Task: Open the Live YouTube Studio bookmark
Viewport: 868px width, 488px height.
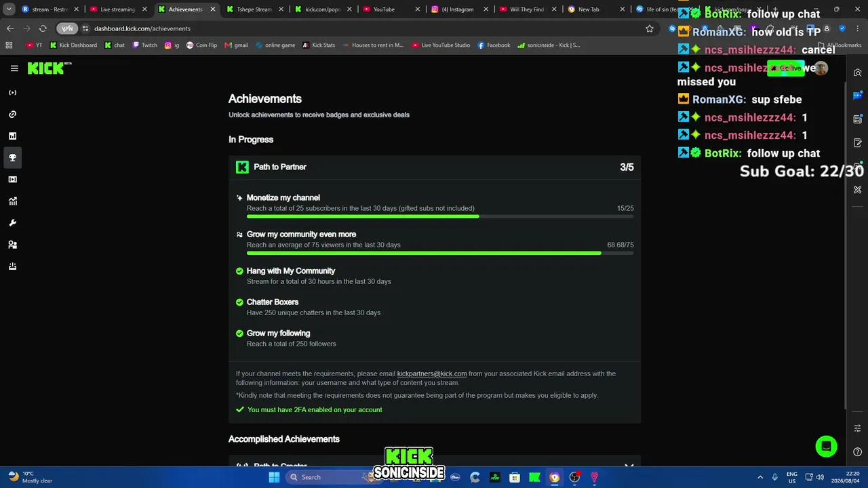Action: pyautogui.click(x=441, y=45)
